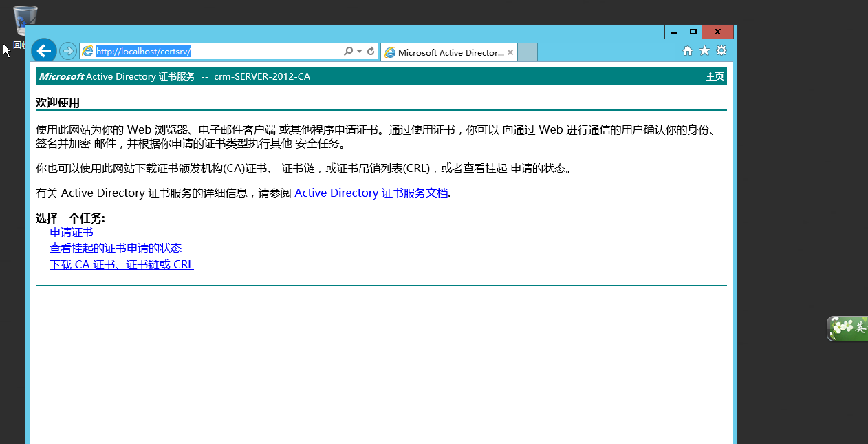Image resolution: width=868 pixels, height=444 pixels.
Task: Click the 欢迎使用 heading text
Action: click(58, 103)
